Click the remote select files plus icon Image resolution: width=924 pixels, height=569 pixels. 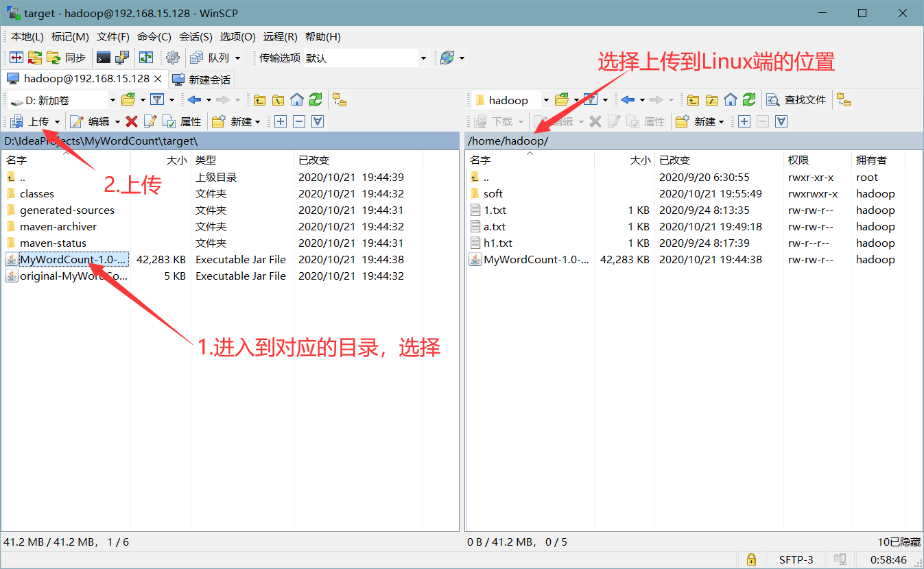(x=744, y=121)
